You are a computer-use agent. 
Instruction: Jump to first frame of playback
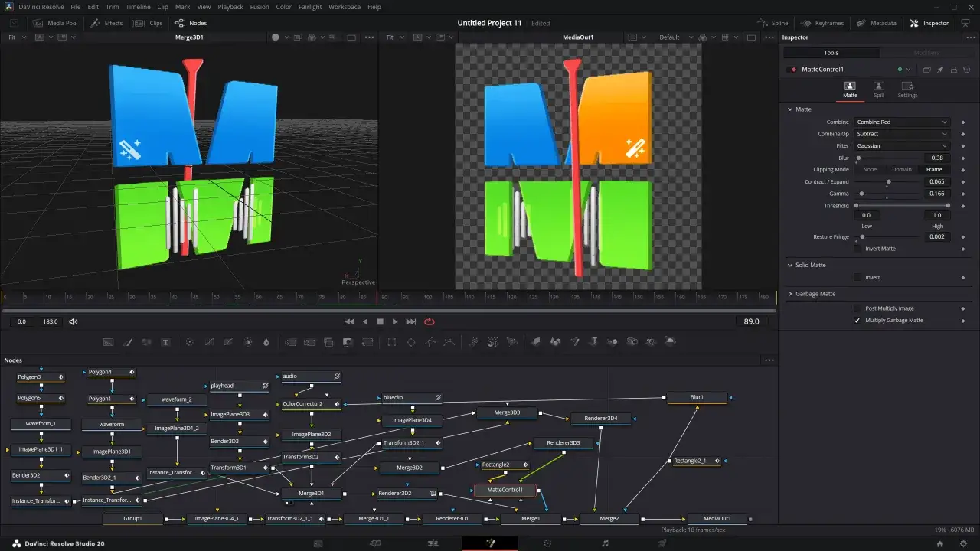pos(349,321)
